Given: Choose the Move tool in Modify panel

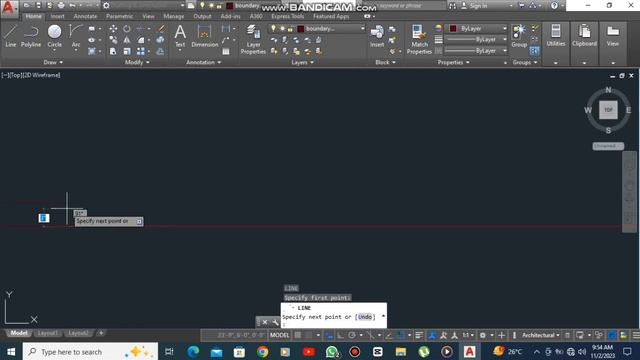Looking at the screenshot, I should [113, 29].
